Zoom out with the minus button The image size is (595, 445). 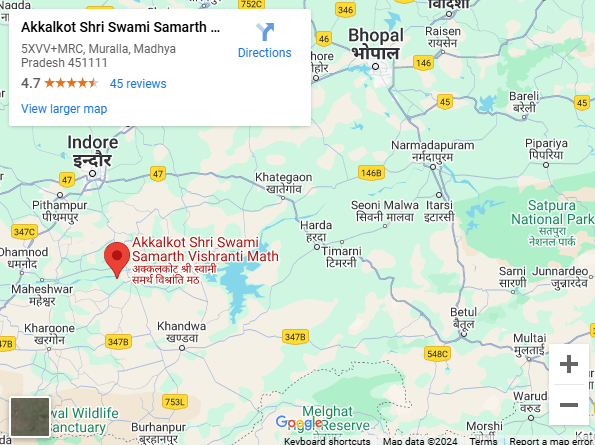pos(568,405)
